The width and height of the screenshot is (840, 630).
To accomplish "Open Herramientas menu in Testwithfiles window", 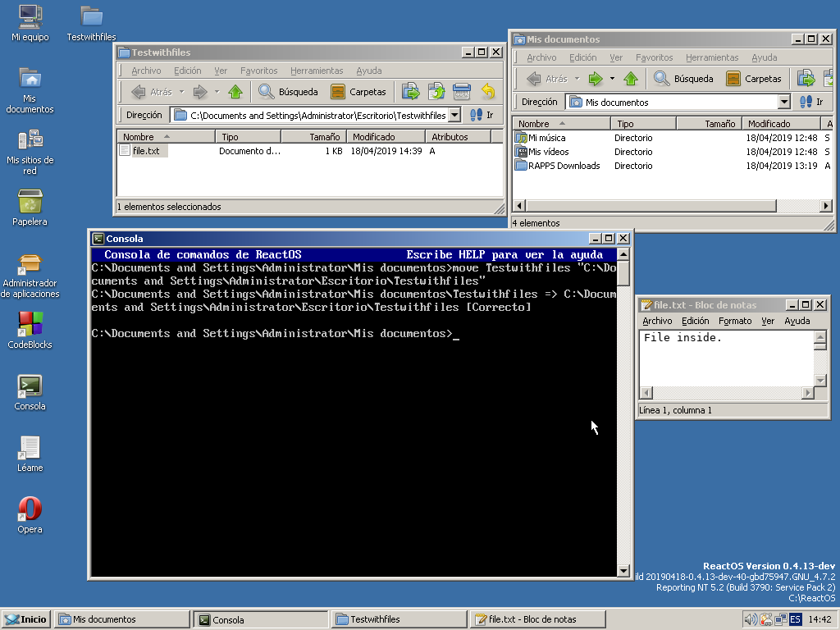I will point(317,71).
